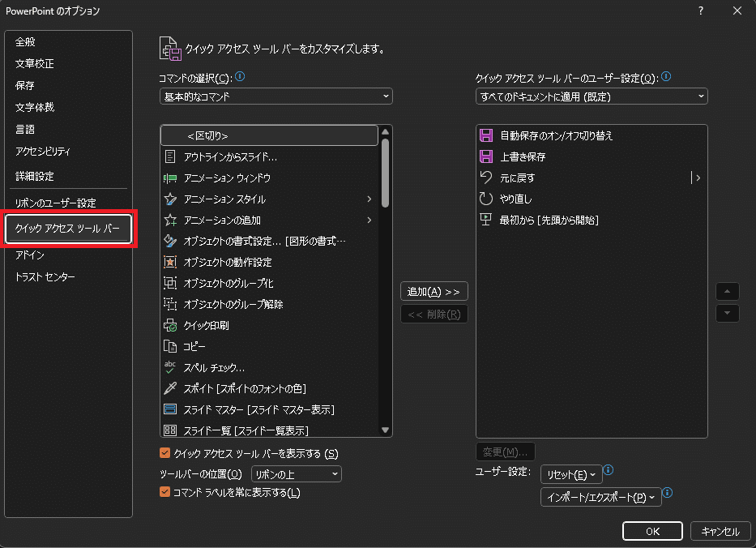Click info icon beside コマンドの選択
756x548 pixels.
coord(240,77)
